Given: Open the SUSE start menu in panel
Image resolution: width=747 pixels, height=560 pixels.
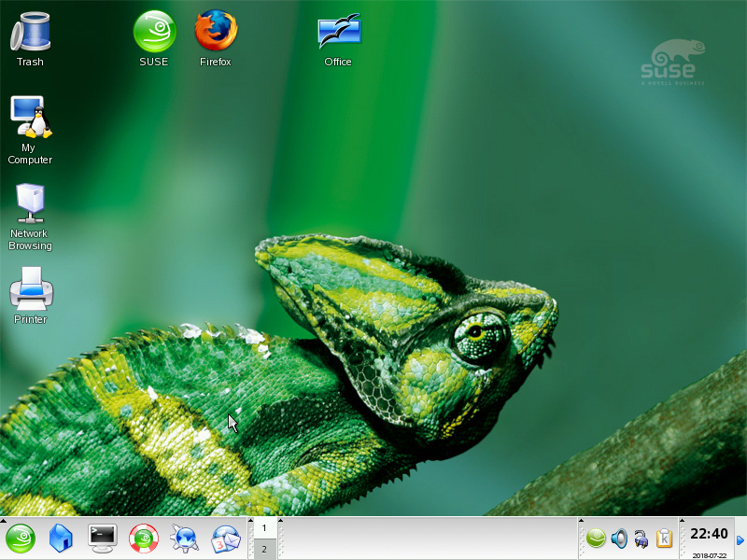Looking at the screenshot, I should point(21,539).
